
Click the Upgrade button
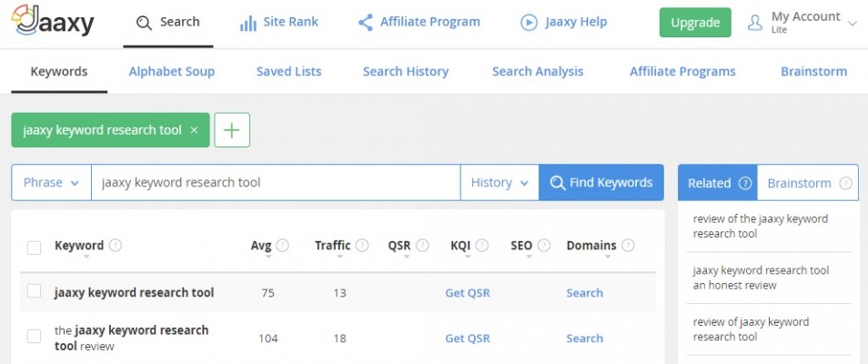[x=695, y=23]
